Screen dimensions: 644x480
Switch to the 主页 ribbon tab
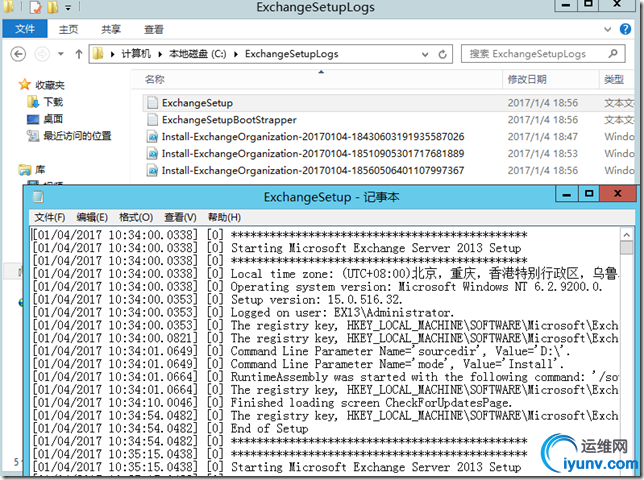68,30
